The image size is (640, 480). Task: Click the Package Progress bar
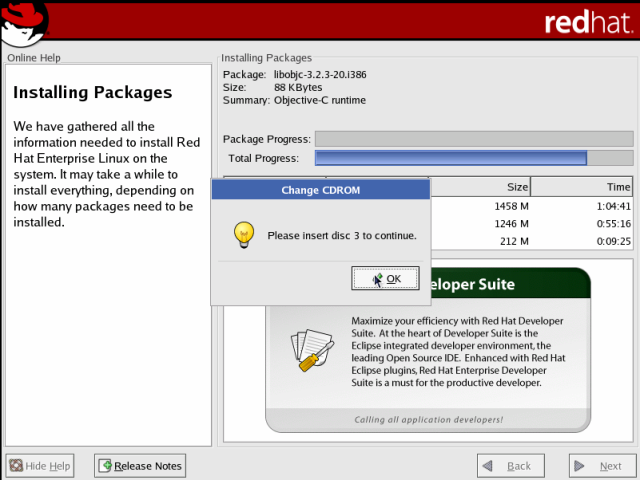point(474,139)
